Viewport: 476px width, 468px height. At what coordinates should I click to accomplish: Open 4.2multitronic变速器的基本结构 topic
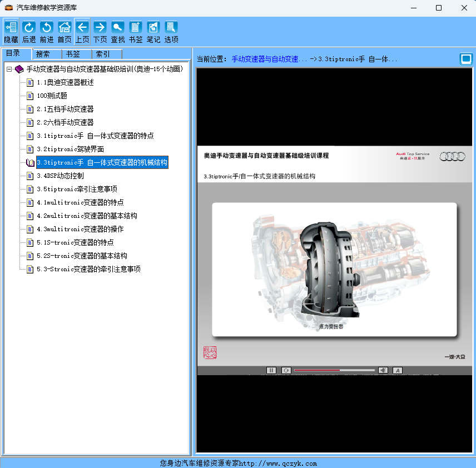(x=87, y=216)
